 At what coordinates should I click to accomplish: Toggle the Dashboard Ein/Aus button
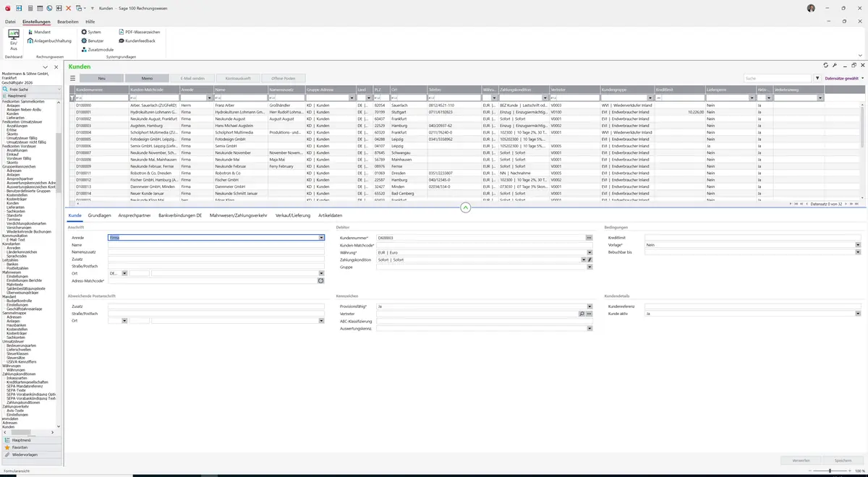14,39
